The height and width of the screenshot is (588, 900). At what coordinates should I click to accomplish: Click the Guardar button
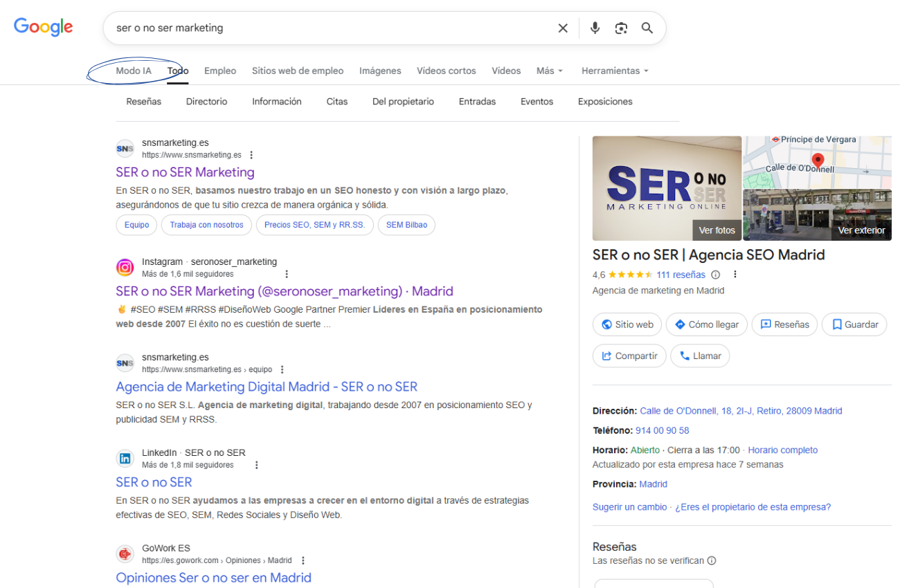[854, 324]
